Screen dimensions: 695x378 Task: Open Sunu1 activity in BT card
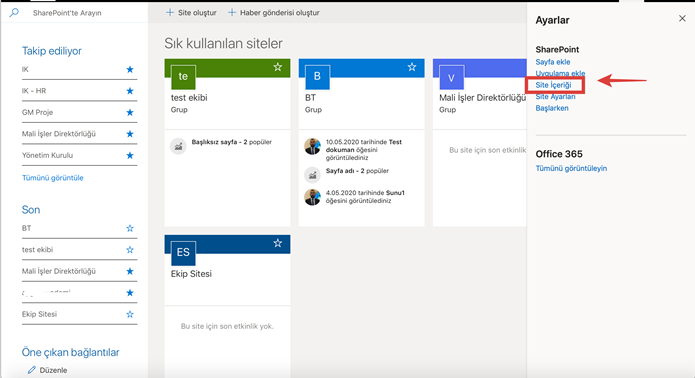coord(365,197)
